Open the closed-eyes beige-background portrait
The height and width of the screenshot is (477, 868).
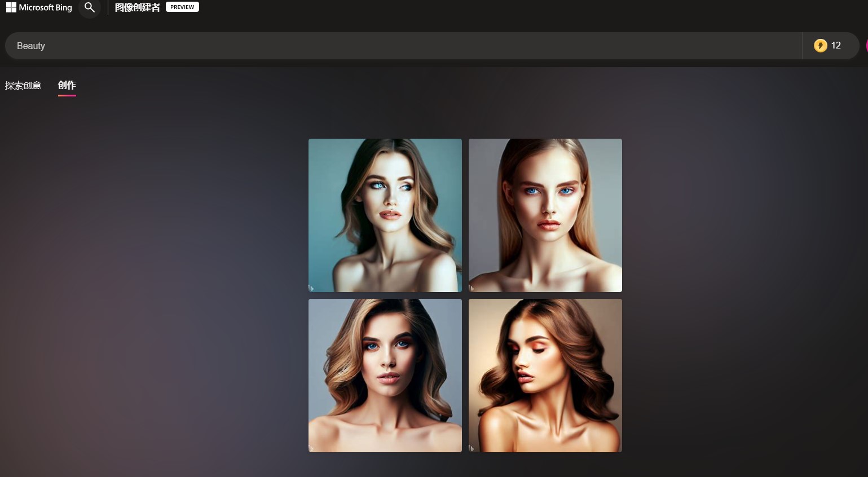click(545, 376)
